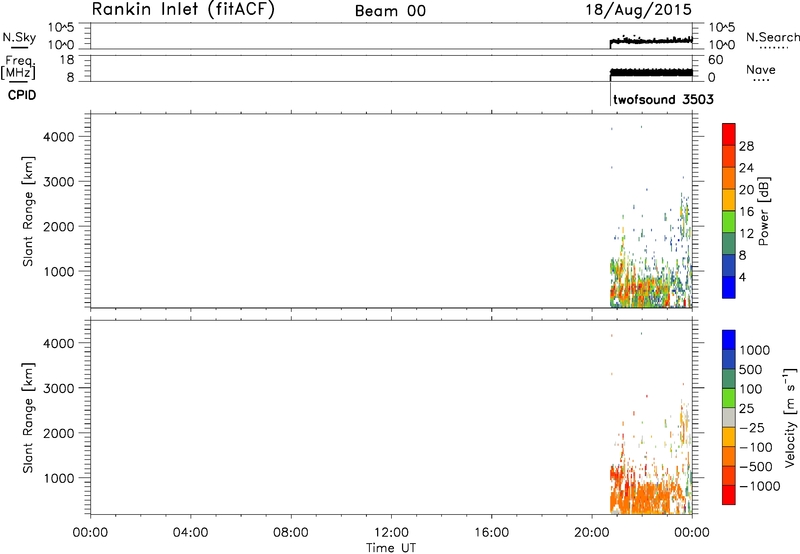Screen dimensions: 800x554
Task: Pick the bright blue bottom segment of power colorbar
Action: 729,287
